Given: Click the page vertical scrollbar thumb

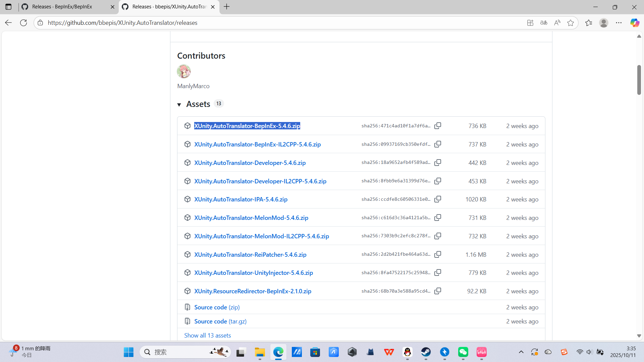Looking at the screenshot, I should pyautogui.click(x=639, y=80).
